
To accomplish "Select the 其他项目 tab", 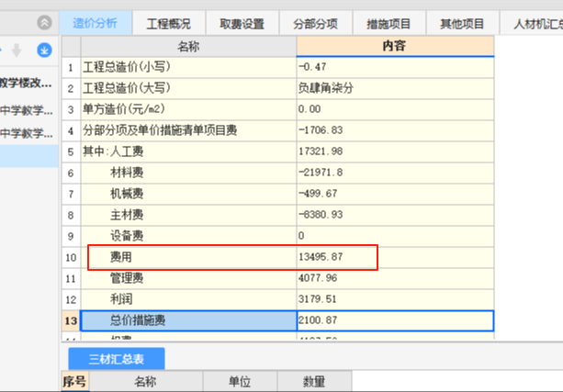I will (463, 24).
